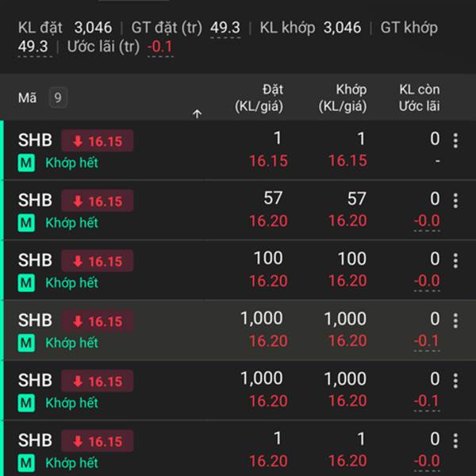
Task: Click the M badge on SHB 16.15 matched order
Action: pyautogui.click(x=26, y=163)
